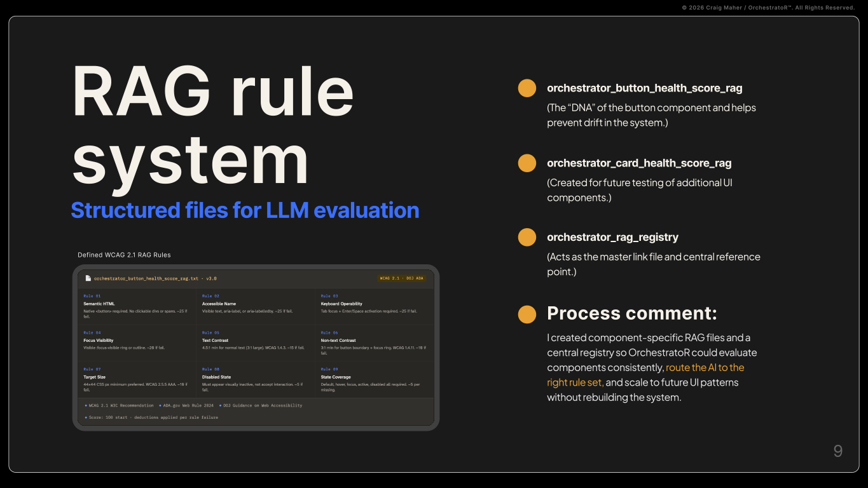
Task: Click the 44x44 CSS px minimum description
Action: tap(135, 388)
